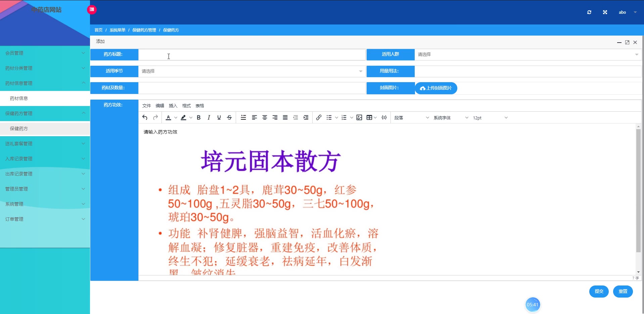The height and width of the screenshot is (314, 644).
Task: Click the 上传封面图片 upload button
Action: point(436,88)
